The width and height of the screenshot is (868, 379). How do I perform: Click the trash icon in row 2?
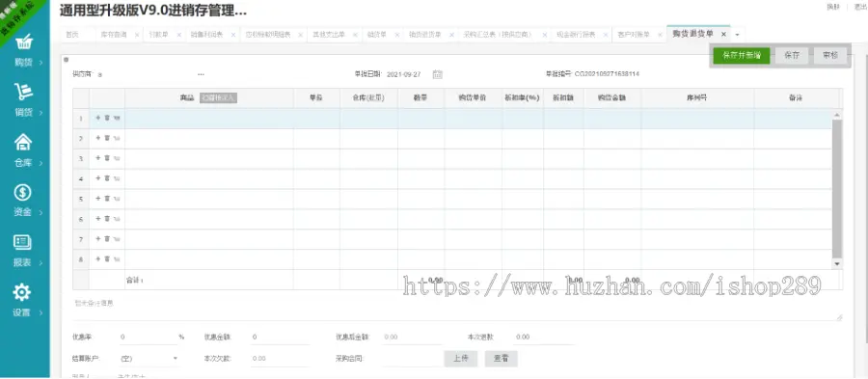107,138
